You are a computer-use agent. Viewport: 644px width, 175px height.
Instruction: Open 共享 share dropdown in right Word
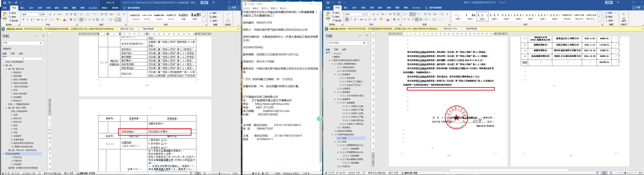(638, 8)
